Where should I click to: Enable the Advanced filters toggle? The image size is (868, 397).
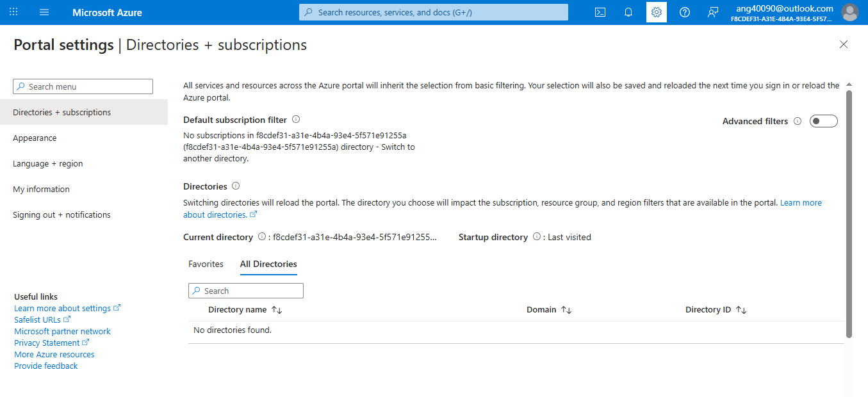pos(824,121)
